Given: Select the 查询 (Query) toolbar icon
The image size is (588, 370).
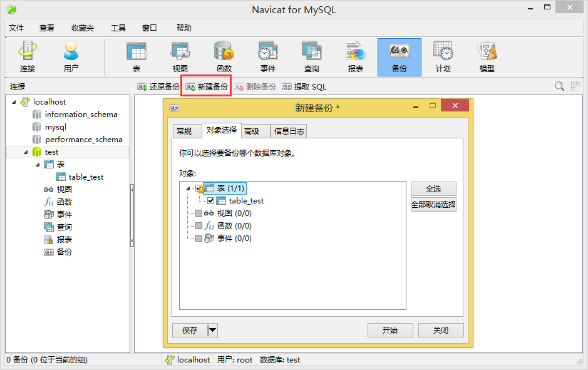Looking at the screenshot, I should click(x=312, y=57).
